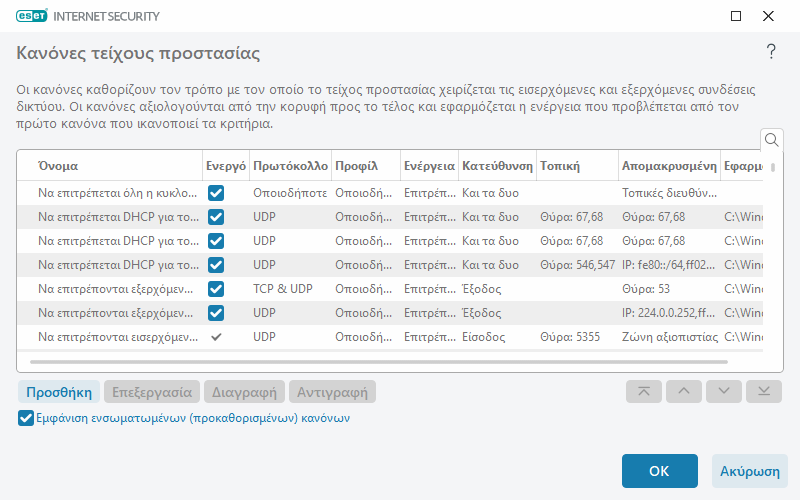Open help via the question mark icon
The width and height of the screenshot is (800, 500).
tap(771, 52)
